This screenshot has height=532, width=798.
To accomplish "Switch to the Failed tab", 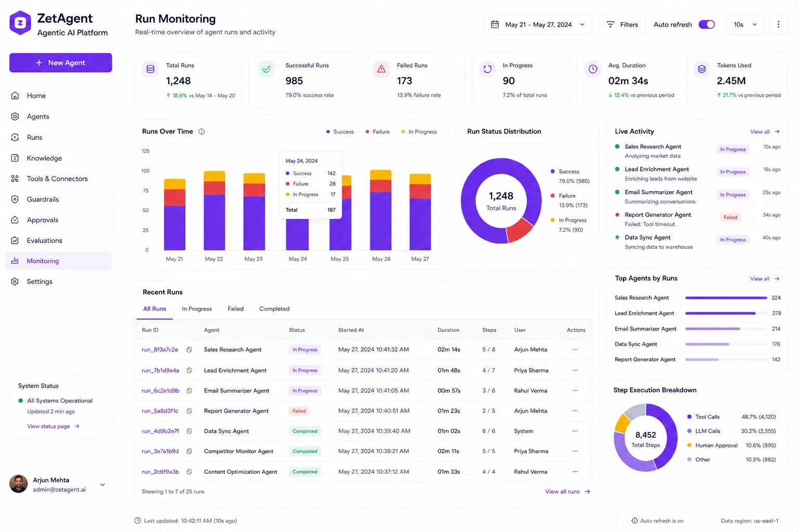I will [235, 309].
